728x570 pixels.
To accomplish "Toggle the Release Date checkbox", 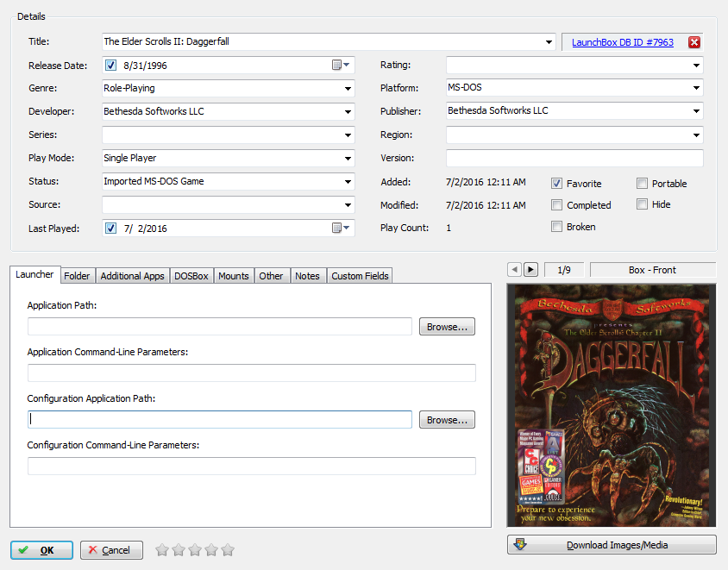I will (110, 65).
